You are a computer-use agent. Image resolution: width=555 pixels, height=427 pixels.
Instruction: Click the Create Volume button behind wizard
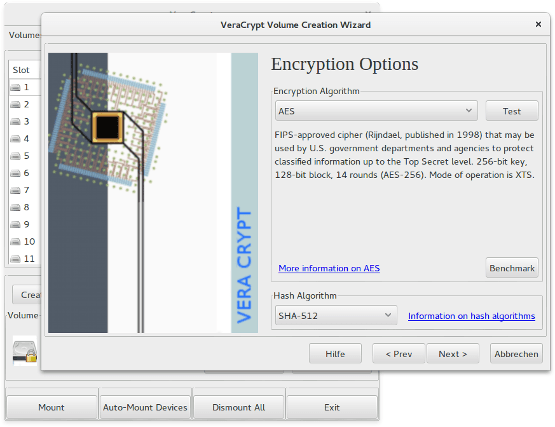click(27, 295)
